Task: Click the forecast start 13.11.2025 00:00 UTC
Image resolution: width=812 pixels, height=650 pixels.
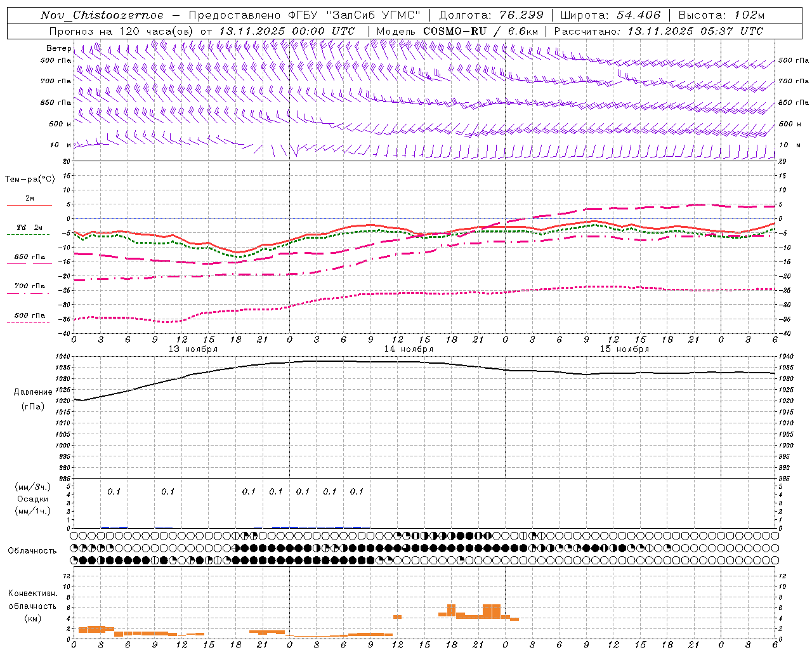Action: (x=287, y=31)
